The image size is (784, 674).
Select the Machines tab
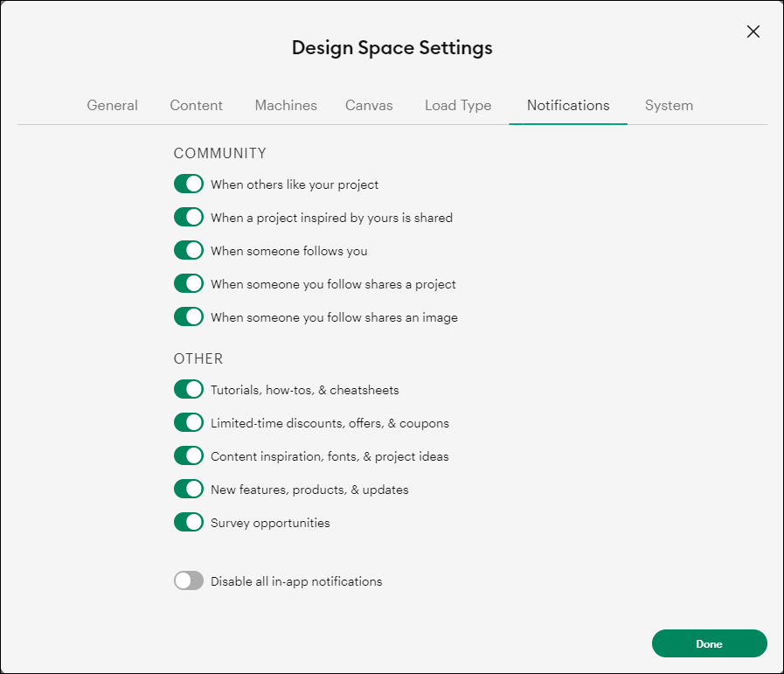pyautogui.click(x=286, y=105)
